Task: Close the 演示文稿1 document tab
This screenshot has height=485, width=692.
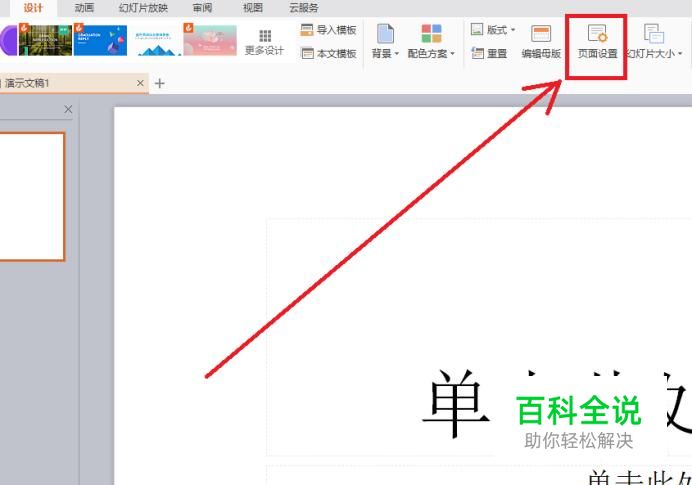Action: coord(140,83)
